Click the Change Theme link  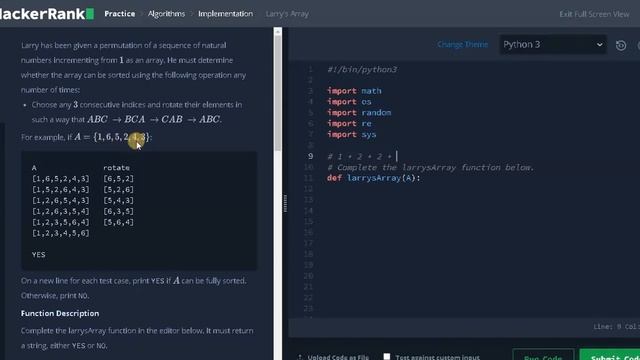point(462,44)
